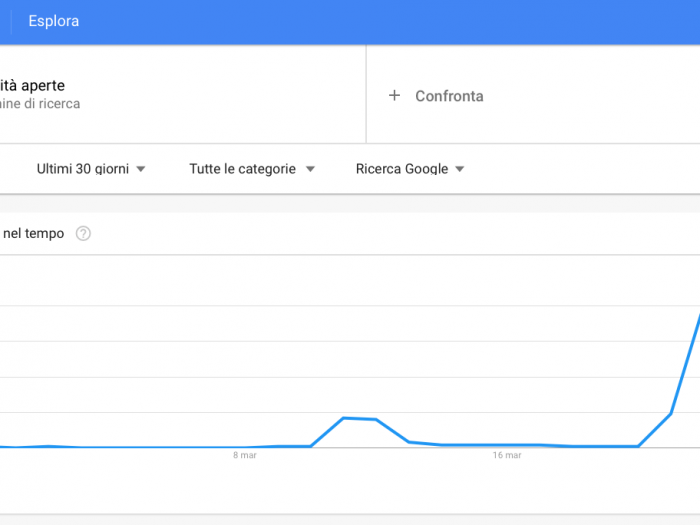Click the 16 mar date label
The image size is (700, 525).
[x=507, y=455]
